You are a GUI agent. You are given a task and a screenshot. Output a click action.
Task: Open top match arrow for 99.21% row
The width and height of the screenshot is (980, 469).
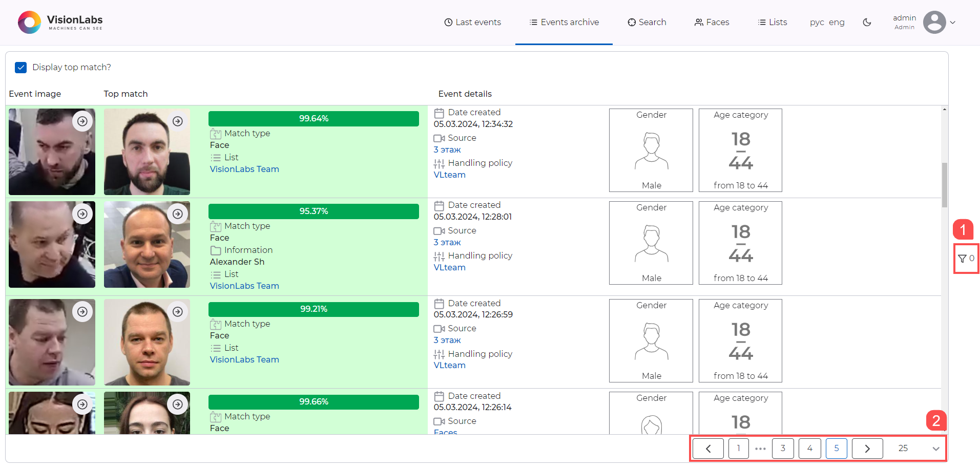178,312
